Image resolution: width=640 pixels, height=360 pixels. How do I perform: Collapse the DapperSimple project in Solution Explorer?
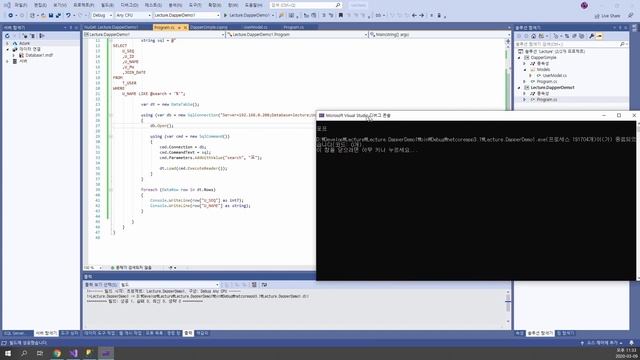click(519, 58)
